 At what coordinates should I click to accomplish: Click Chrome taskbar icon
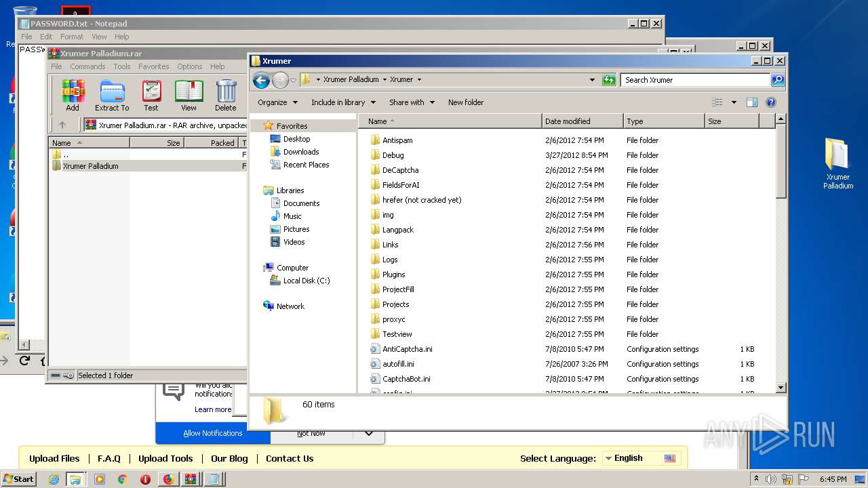(123, 479)
